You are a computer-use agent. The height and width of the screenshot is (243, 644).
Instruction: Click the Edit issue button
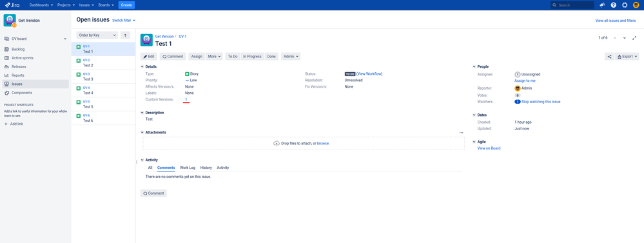point(149,57)
